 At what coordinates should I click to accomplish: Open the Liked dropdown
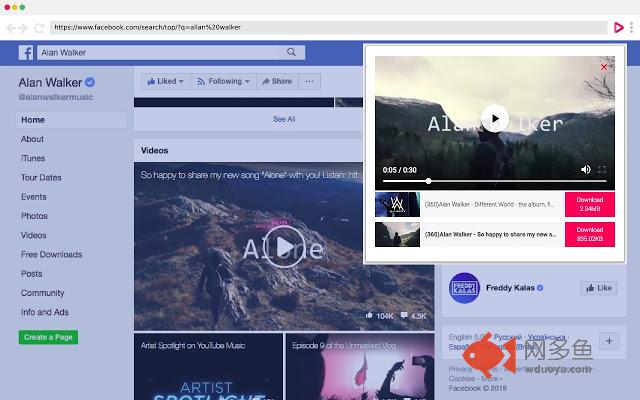[165, 81]
